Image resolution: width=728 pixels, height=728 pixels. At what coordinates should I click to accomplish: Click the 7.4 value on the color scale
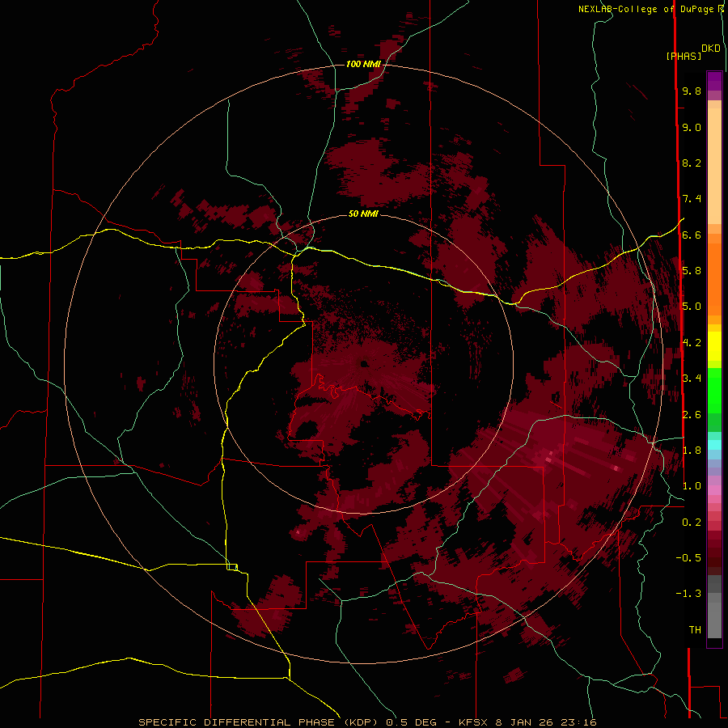tap(692, 199)
